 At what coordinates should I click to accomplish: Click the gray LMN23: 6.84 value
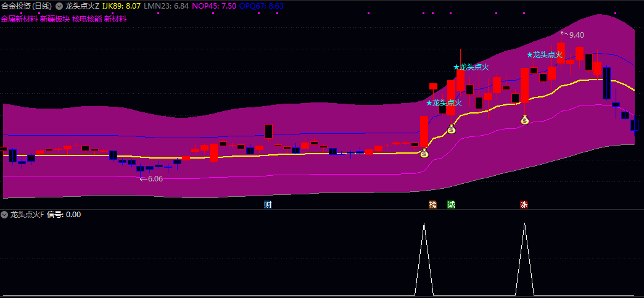coord(167,6)
